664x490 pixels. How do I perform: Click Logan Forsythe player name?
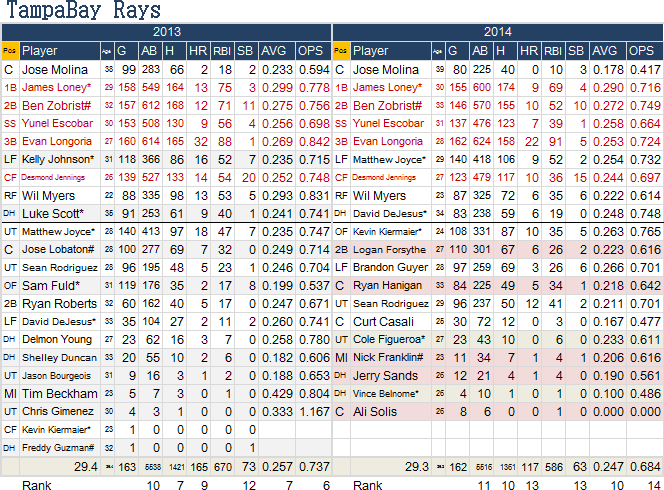point(389,250)
